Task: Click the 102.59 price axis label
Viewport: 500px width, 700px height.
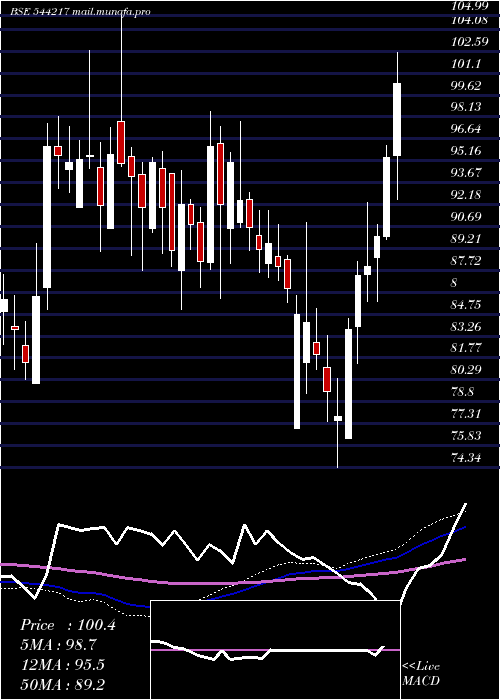Action: click(x=469, y=42)
